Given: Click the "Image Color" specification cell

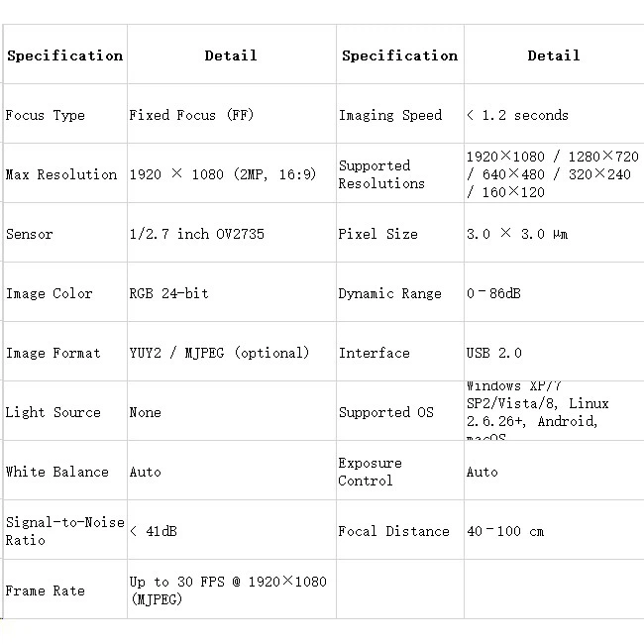Looking at the screenshot, I should tap(50, 293).
